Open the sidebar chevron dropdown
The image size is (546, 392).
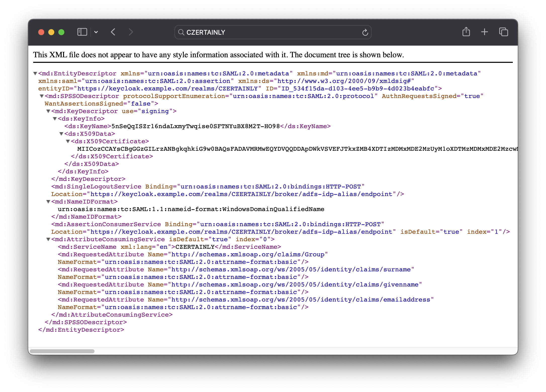point(96,32)
